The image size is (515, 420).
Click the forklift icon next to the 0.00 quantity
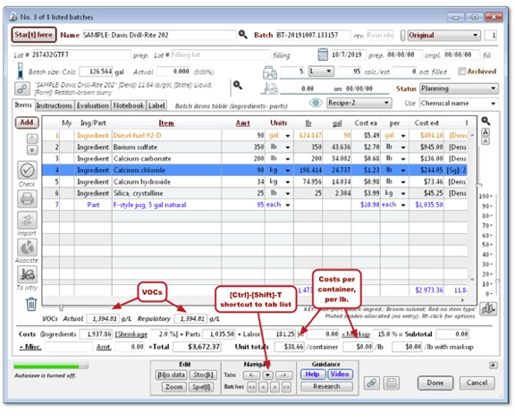[x=270, y=88]
